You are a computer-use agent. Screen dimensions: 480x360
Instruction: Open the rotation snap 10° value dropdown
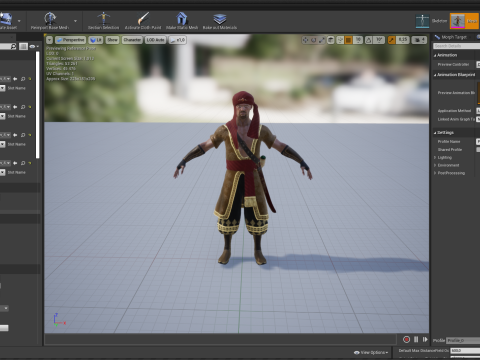(x=379, y=40)
